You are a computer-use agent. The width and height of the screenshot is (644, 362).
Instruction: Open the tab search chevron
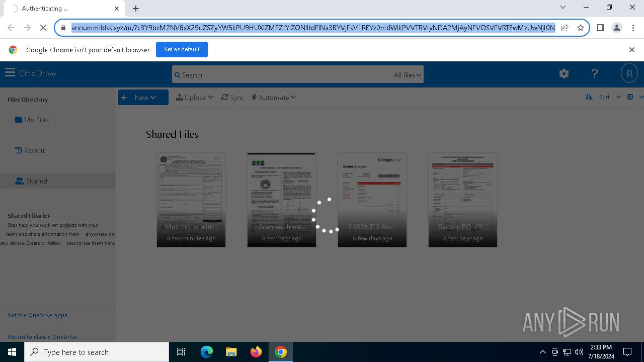tap(563, 7)
